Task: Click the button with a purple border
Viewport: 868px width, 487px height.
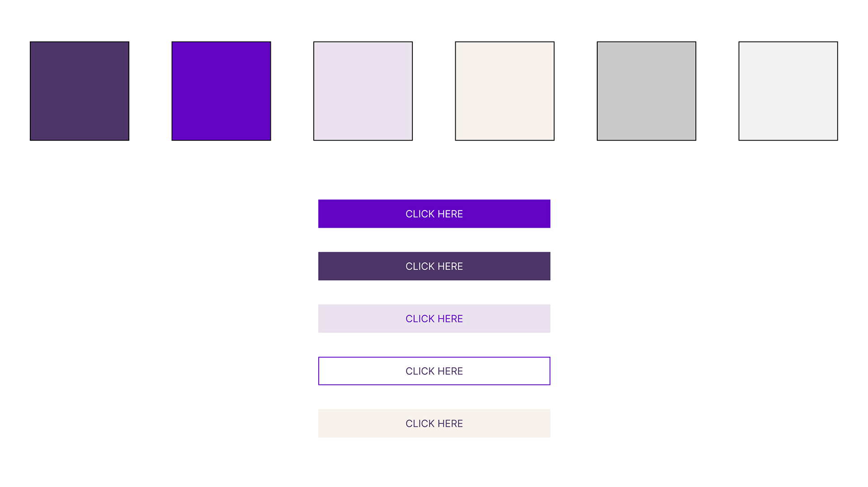Action: [434, 371]
